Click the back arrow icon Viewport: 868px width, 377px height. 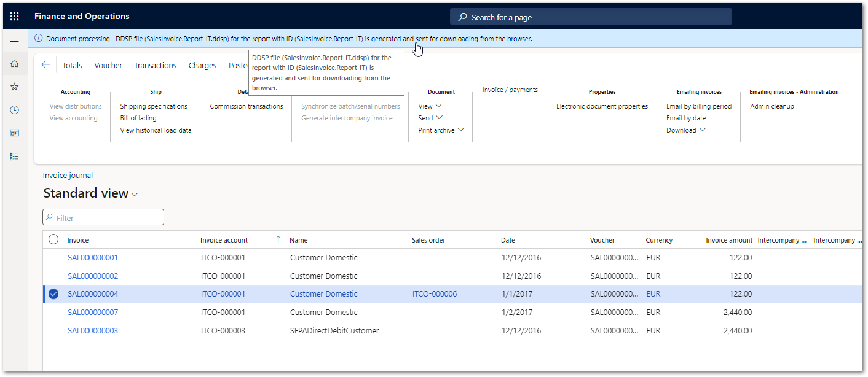pos(45,65)
